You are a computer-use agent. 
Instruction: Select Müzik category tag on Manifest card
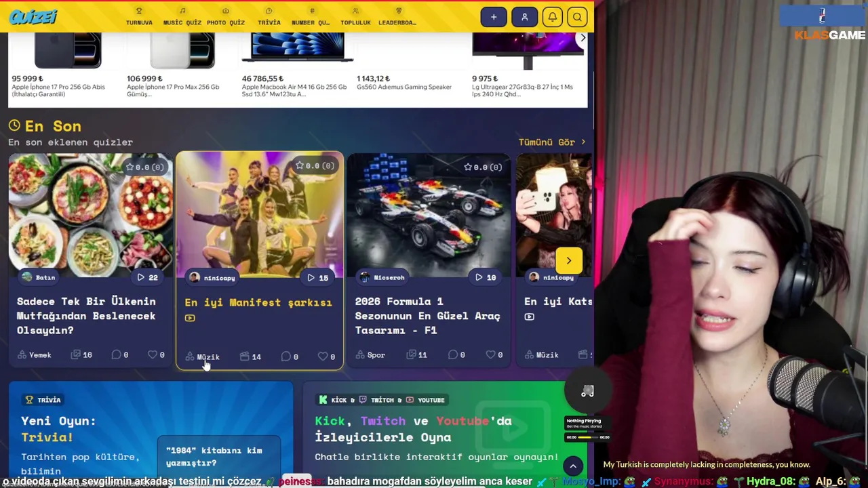click(203, 357)
